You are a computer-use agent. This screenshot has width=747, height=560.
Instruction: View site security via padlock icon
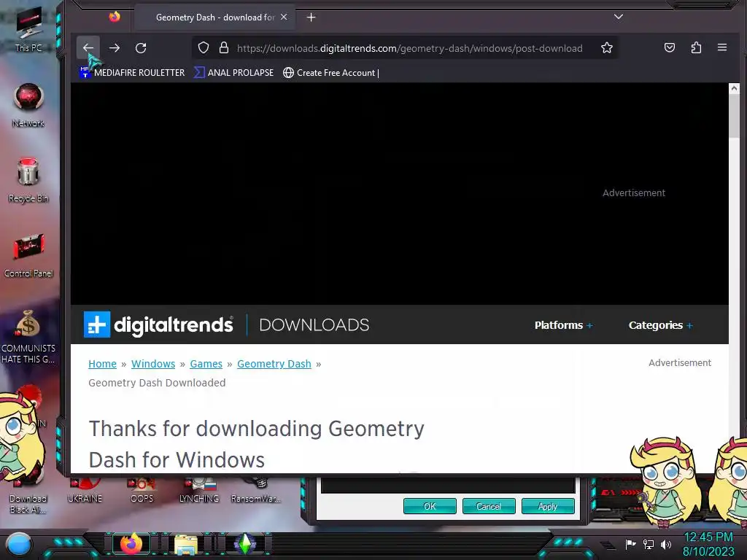pyautogui.click(x=224, y=47)
